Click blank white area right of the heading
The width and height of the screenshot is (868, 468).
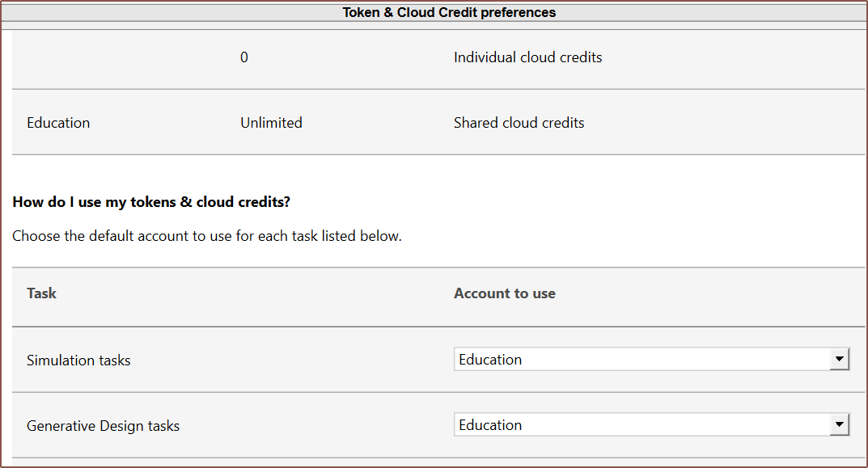[566, 202]
